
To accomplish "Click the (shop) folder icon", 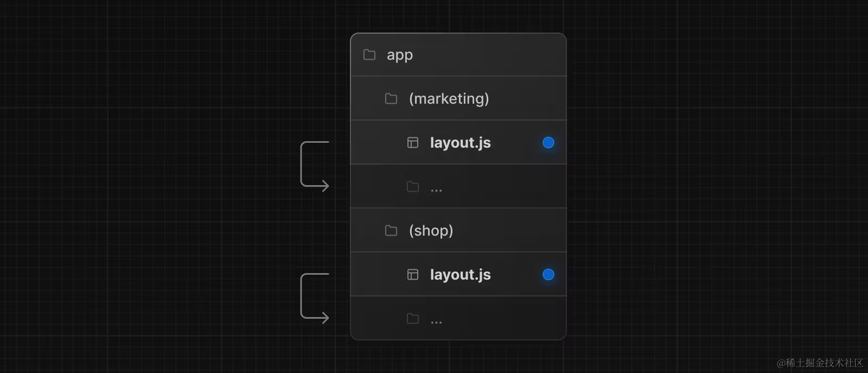I will pos(391,231).
